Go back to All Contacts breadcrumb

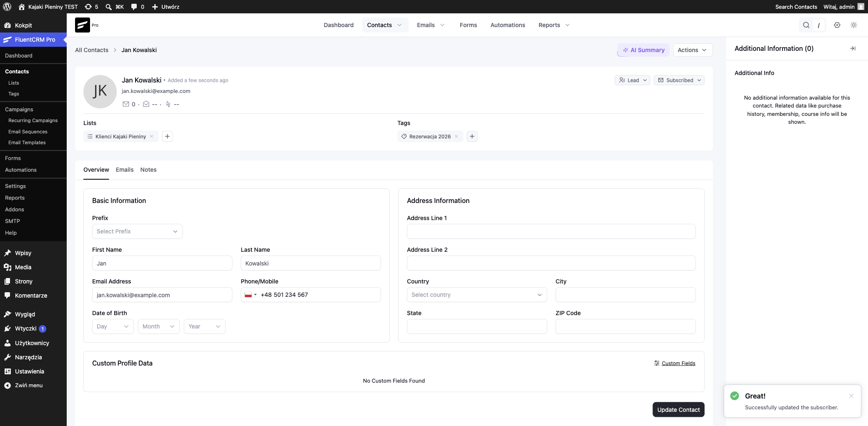92,50
